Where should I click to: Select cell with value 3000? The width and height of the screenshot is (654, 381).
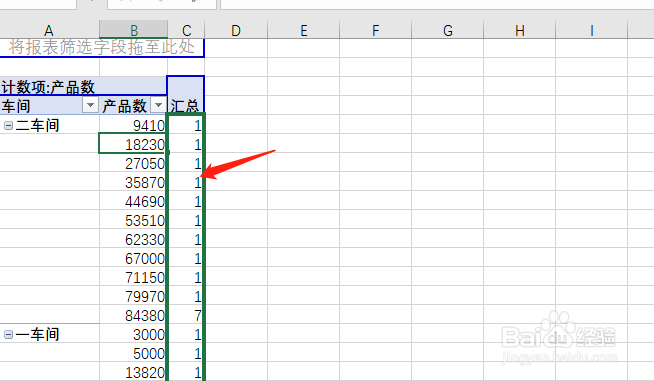[133, 334]
